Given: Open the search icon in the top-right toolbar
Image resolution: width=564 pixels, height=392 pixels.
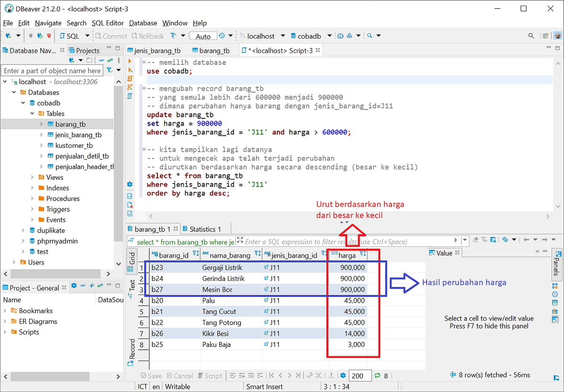Looking at the screenshot, I should [531, 36].
